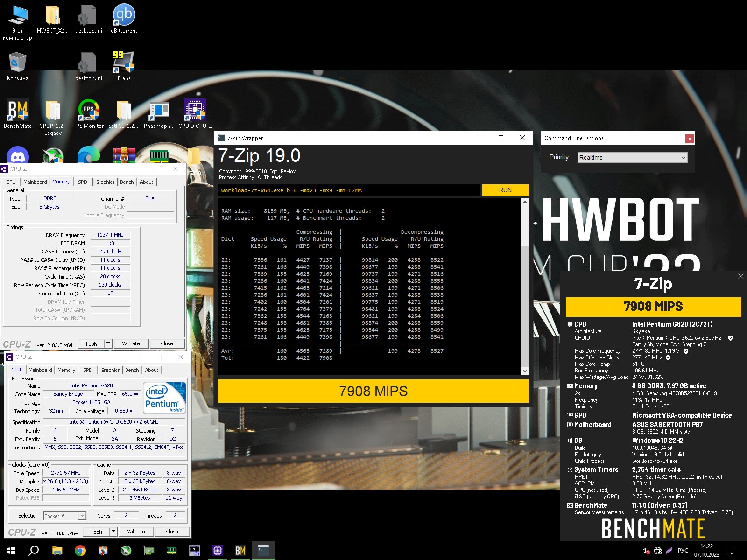747x560 pixels.
Task: Switch to CPU-Z via its taskbar icon
Action: tap(217, 551)
